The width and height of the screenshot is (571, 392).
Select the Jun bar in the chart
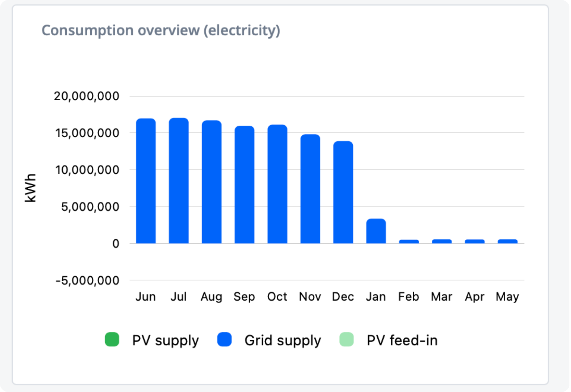point(146,181)
